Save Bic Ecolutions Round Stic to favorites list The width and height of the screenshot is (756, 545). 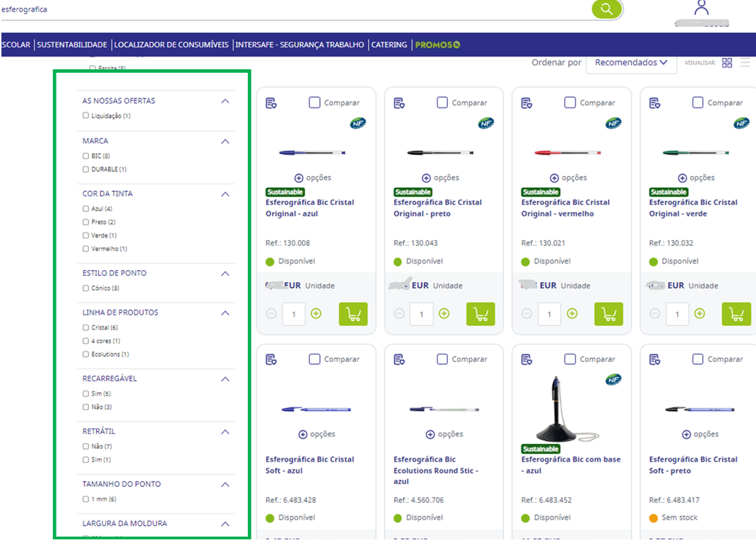tap(399, 359)
